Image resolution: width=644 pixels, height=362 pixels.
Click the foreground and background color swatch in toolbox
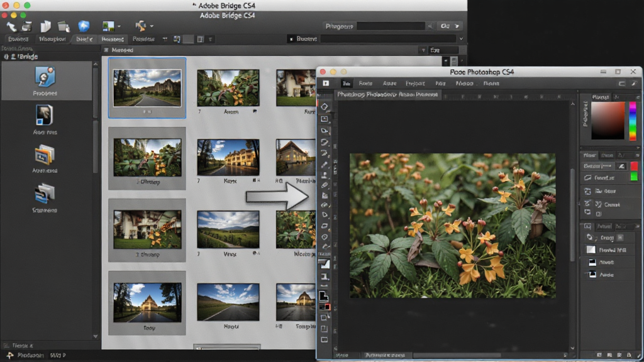point(324,295)
